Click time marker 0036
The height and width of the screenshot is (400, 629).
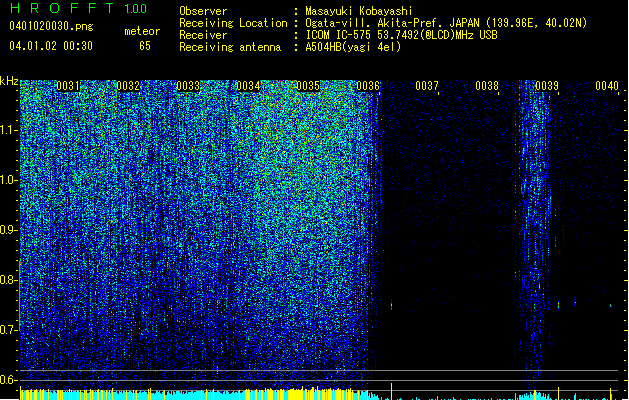coord(368,86)
